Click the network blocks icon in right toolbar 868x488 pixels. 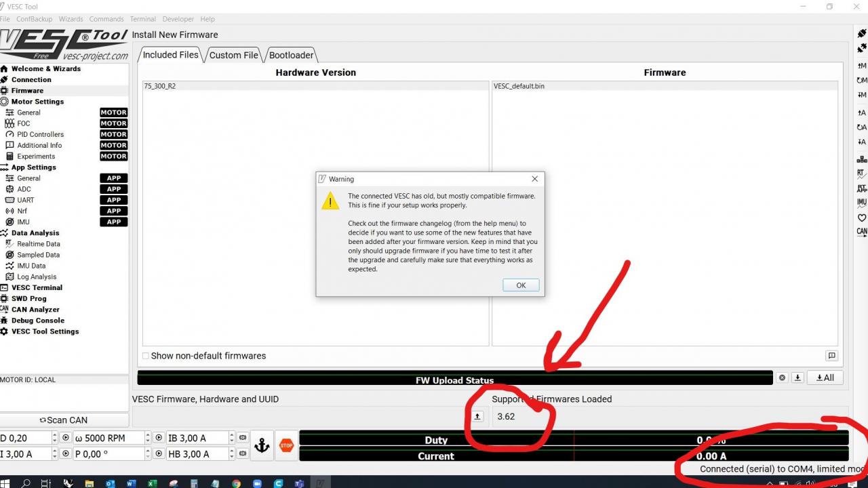click(862, 160)
